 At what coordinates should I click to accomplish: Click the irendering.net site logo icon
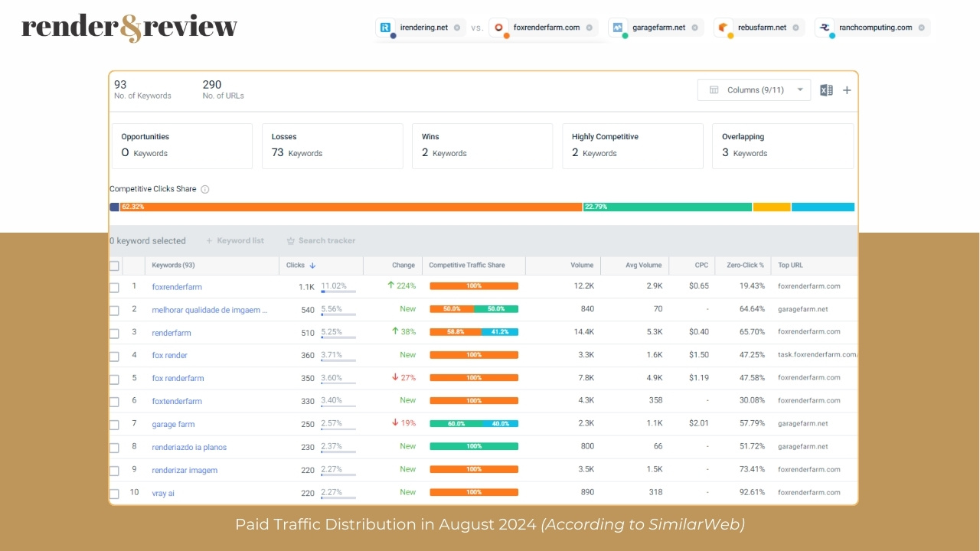pyautogui.click(x=386, y=28)
